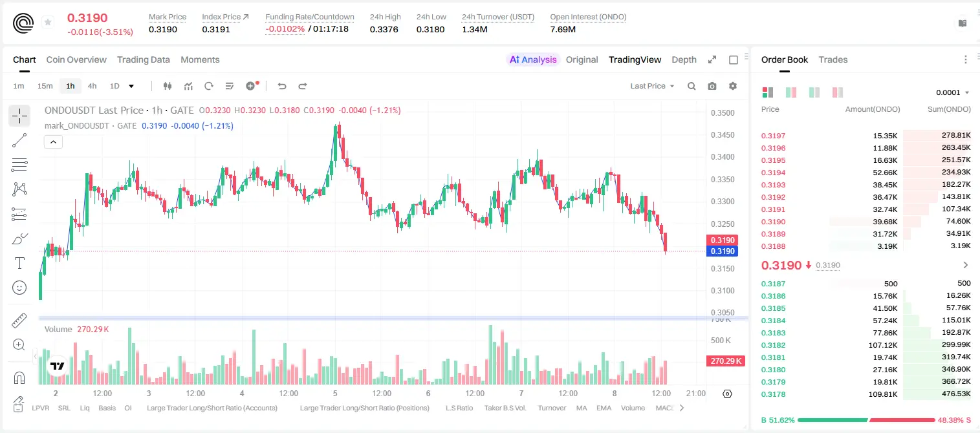The image size is (980, 433).
Task: Select the 4h timeframe
Action: click(92, 86)
